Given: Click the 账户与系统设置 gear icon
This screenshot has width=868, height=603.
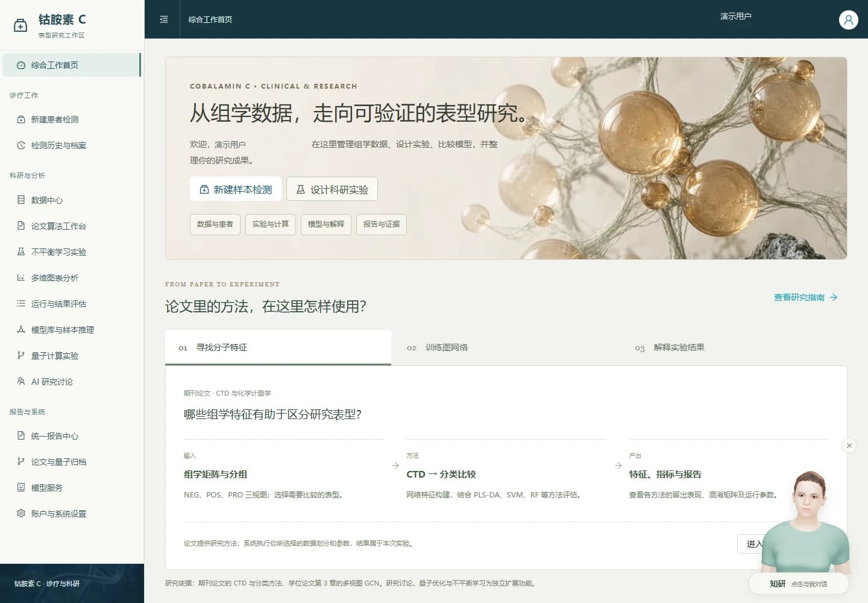Looking at the screenshot, I should 21,513.
